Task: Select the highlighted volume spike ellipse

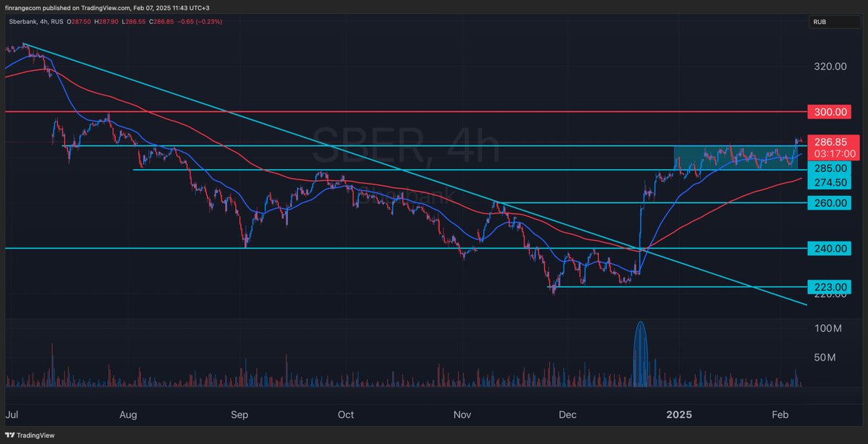Action: [x=640, y=354]
